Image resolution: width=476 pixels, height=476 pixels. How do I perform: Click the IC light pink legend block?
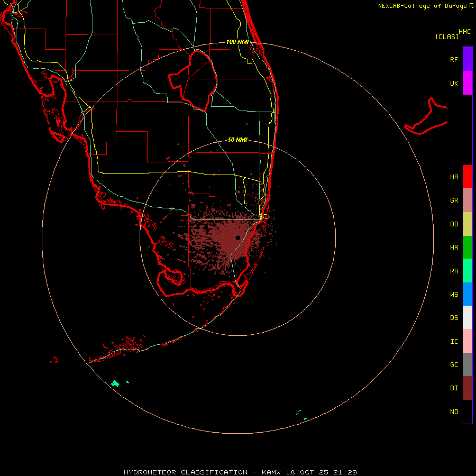click(467, 341)
